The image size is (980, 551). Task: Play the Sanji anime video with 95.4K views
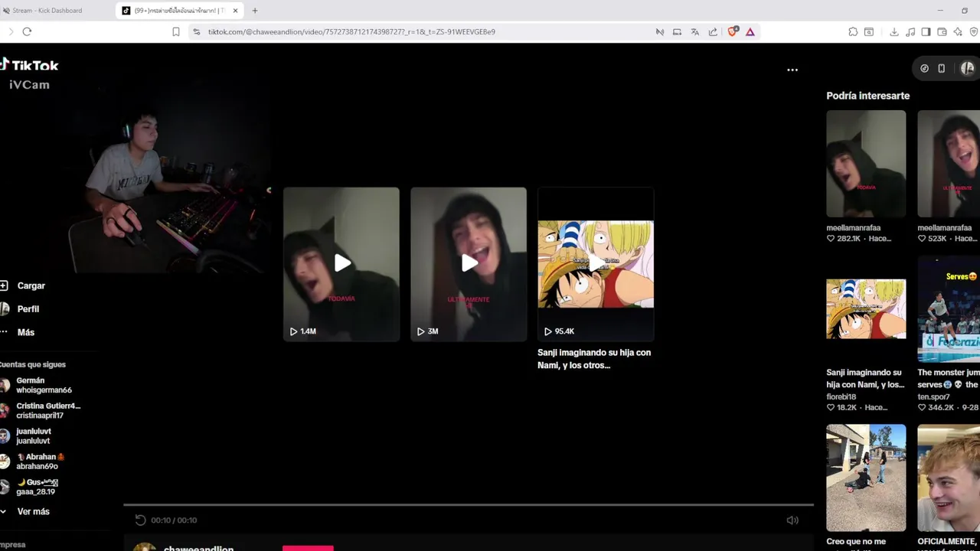pyautogui.click(x=596, y=264)
